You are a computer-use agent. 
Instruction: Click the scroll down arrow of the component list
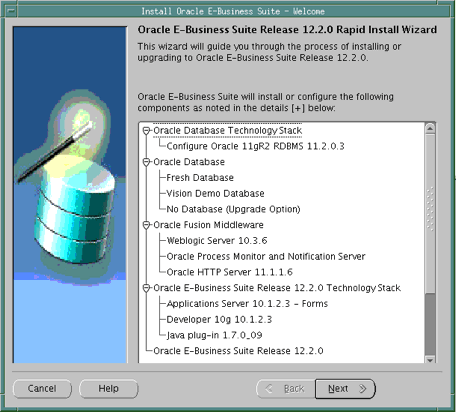point(430,360)
